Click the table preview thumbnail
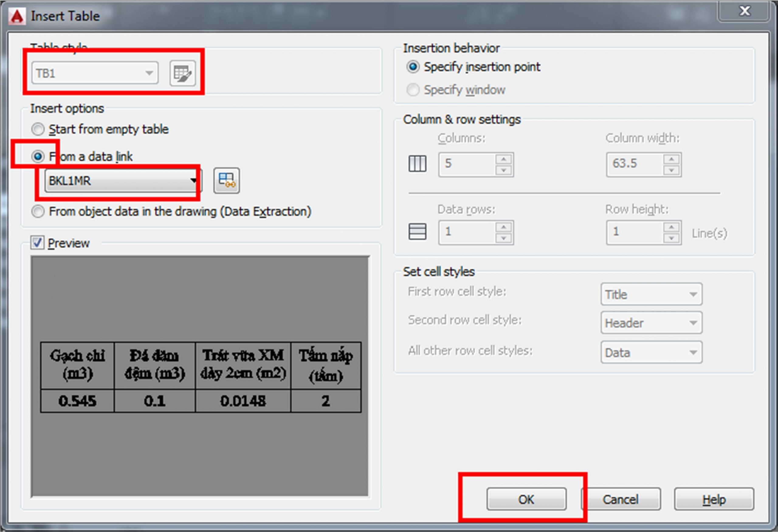Screen dimensions: 778x532 (200, 377)
